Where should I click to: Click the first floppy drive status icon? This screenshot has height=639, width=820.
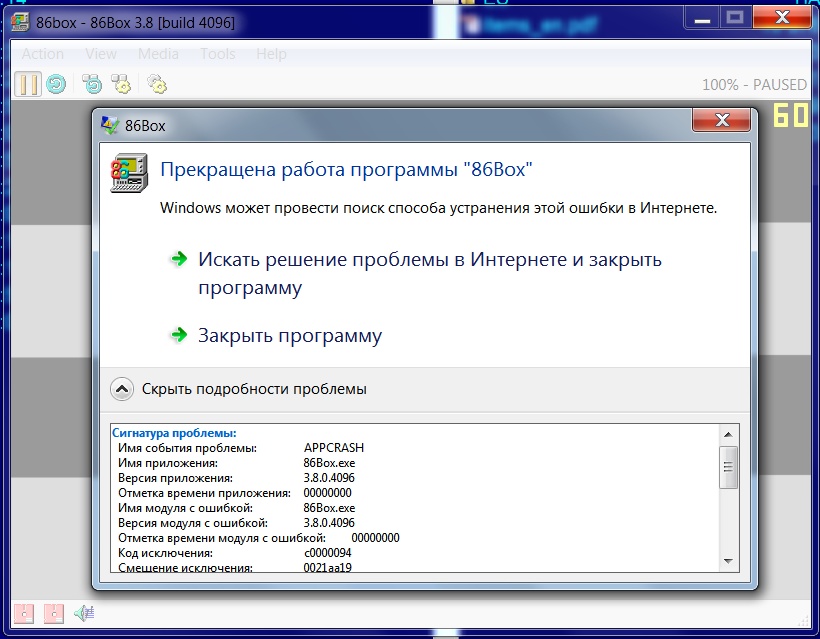tap(24, 613)
